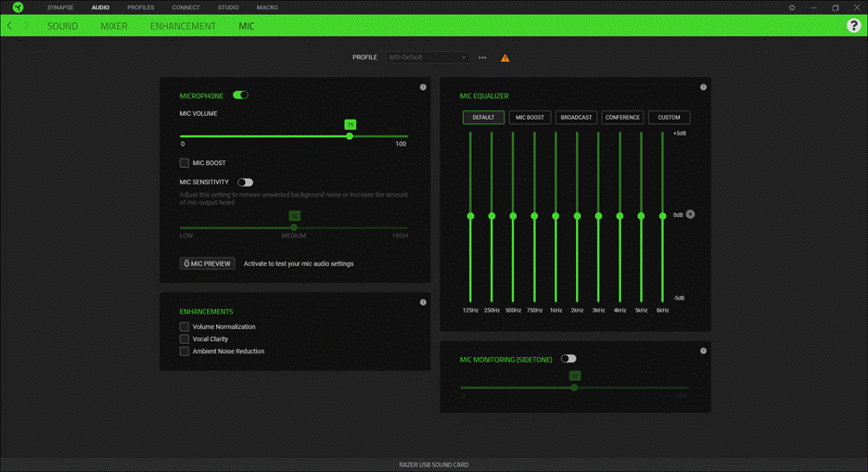Click the Razer logo icon

click(x=18, y=7)
